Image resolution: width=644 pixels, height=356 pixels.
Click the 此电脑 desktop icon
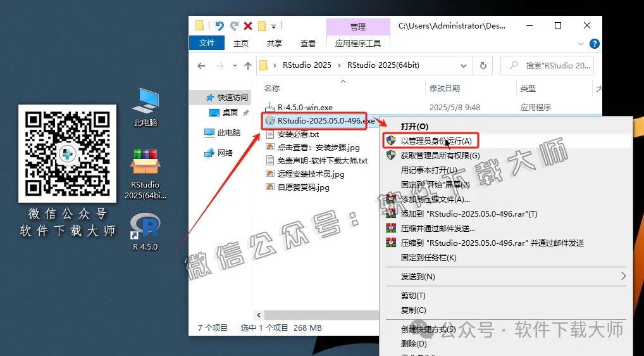[146, 107]
